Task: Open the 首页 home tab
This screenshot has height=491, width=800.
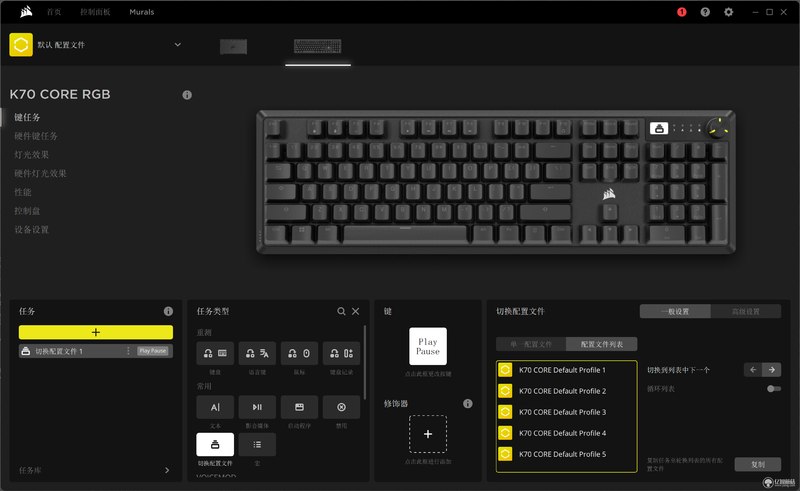Action: tap(54, 12)
